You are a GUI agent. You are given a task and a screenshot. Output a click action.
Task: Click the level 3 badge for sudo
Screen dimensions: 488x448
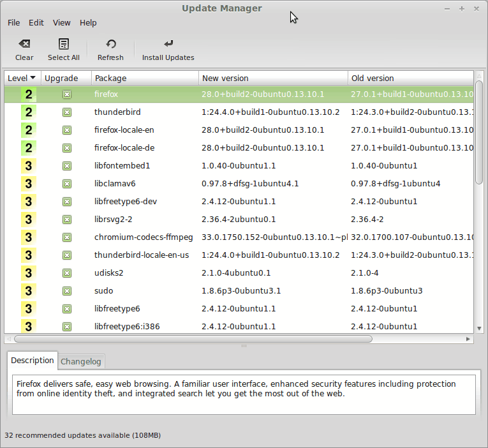coord(29,291)
